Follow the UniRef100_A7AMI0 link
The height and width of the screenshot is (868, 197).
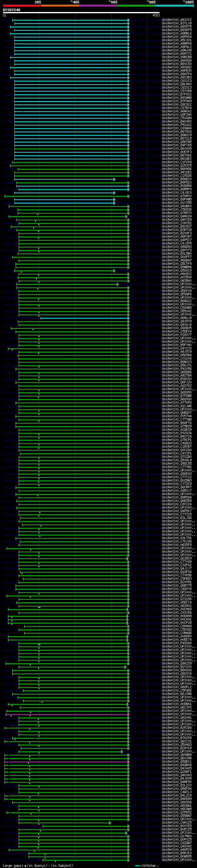click(x=177, y=196)
